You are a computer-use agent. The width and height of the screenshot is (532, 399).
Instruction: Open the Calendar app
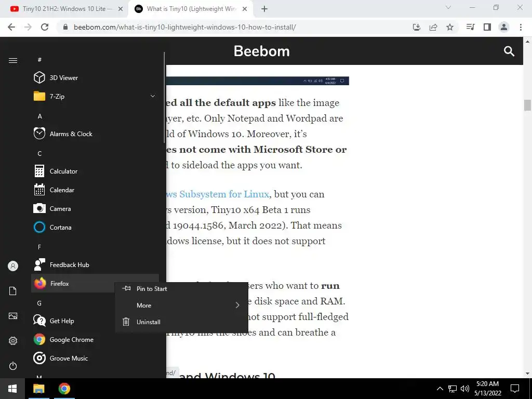[x=95, y=190]
